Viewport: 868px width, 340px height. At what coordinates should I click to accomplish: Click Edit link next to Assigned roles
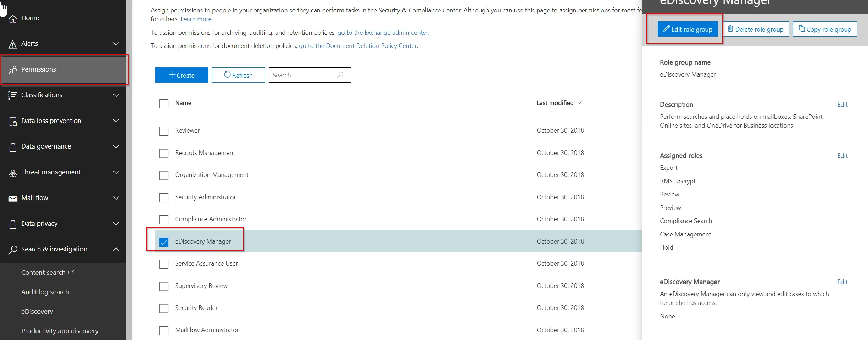coord(842,156)
